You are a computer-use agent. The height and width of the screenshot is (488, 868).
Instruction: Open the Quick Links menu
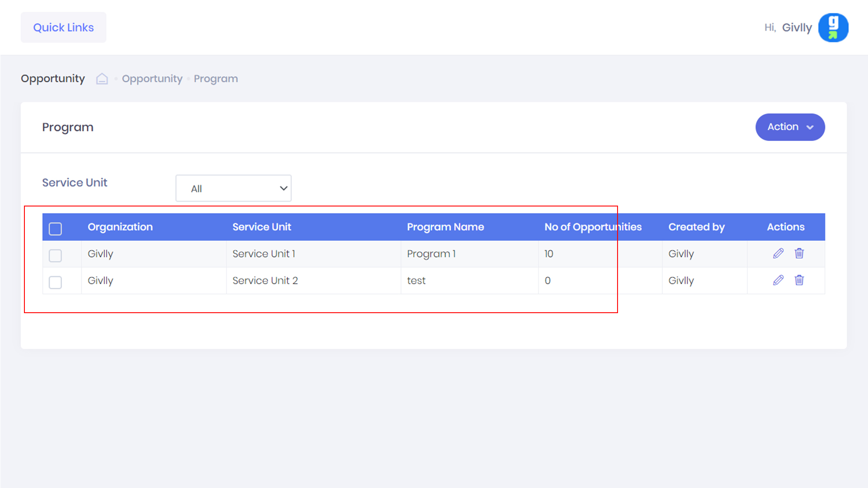[63, 28]
